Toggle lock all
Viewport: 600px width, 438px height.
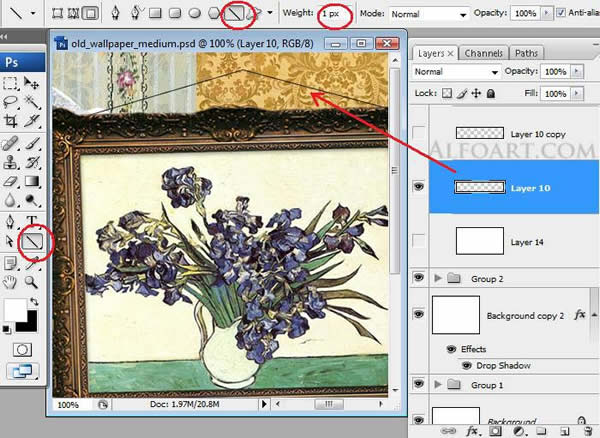coord(491,93)
